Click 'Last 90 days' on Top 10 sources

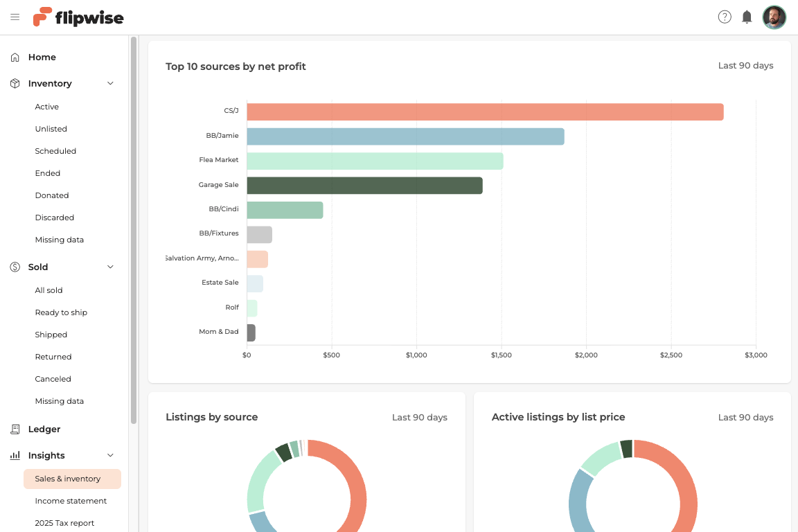pyautogui.click(x=745, y=66)
